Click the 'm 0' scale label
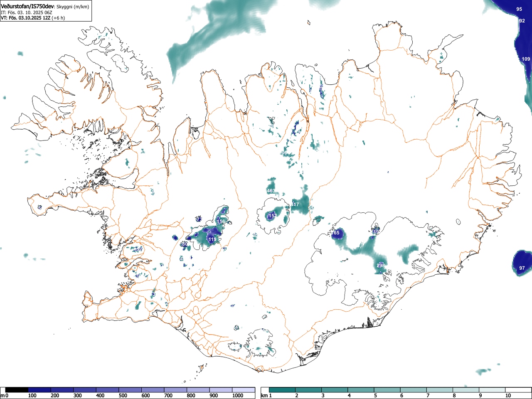Viewport: 532px width, 399px height. coord(4,396)
